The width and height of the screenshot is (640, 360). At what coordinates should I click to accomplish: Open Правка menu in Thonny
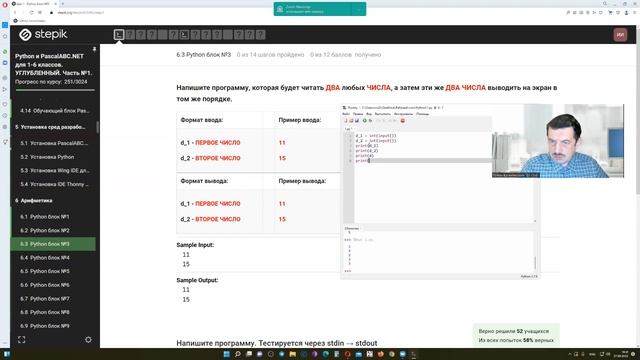coord(358,114)
